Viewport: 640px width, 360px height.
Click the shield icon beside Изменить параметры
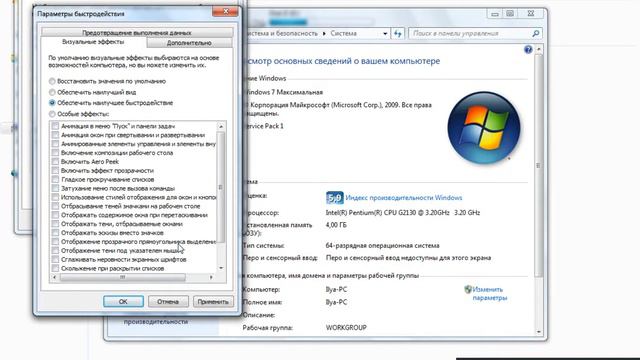click(468, 289)
